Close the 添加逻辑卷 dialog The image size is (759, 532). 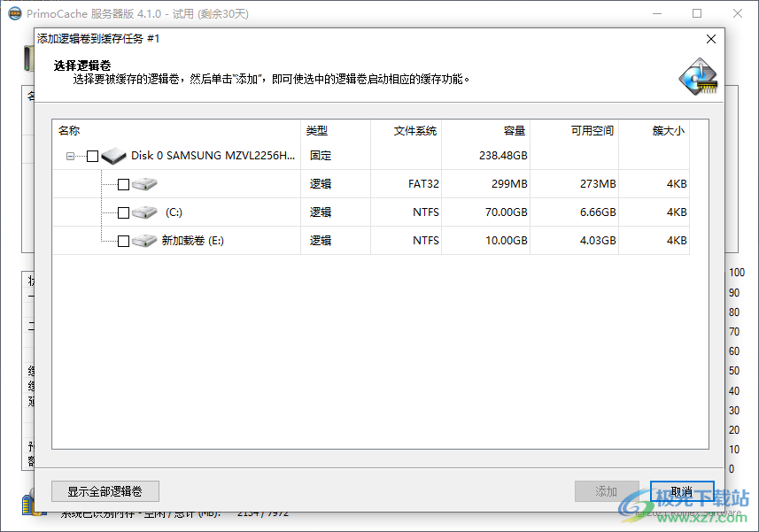[x=710, y=39]
